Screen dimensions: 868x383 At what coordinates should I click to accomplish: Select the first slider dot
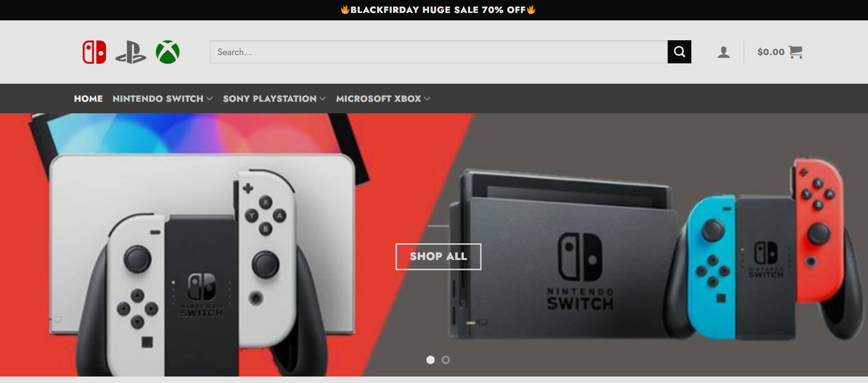[431, 360]
